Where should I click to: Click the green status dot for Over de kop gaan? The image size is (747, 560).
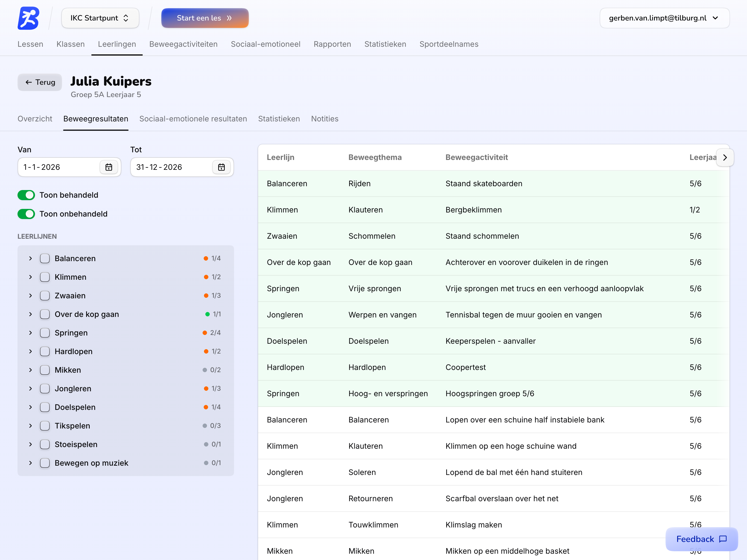pyautogui.click(x=207, y=314)
